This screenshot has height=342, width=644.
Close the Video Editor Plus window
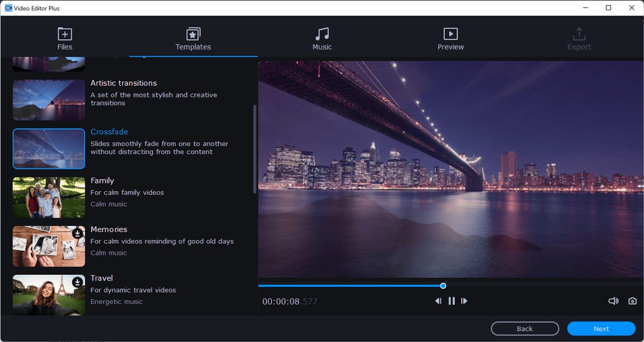point(632,8)
